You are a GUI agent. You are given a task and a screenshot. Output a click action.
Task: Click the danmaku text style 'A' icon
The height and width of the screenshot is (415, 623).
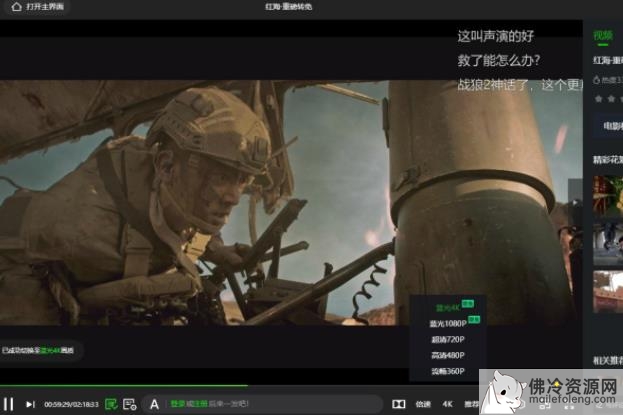click(x=154, y=404)
